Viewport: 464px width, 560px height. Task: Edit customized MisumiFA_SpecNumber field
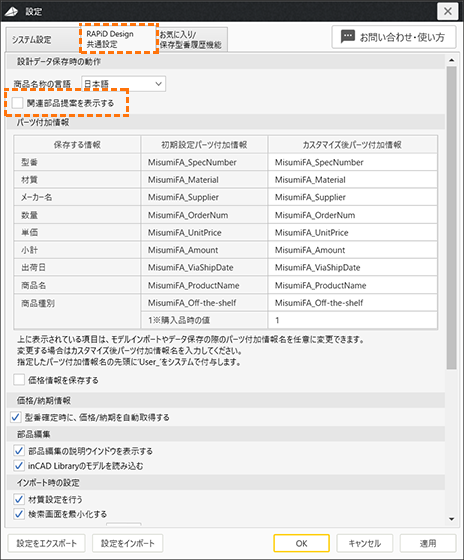click(353, 162)
